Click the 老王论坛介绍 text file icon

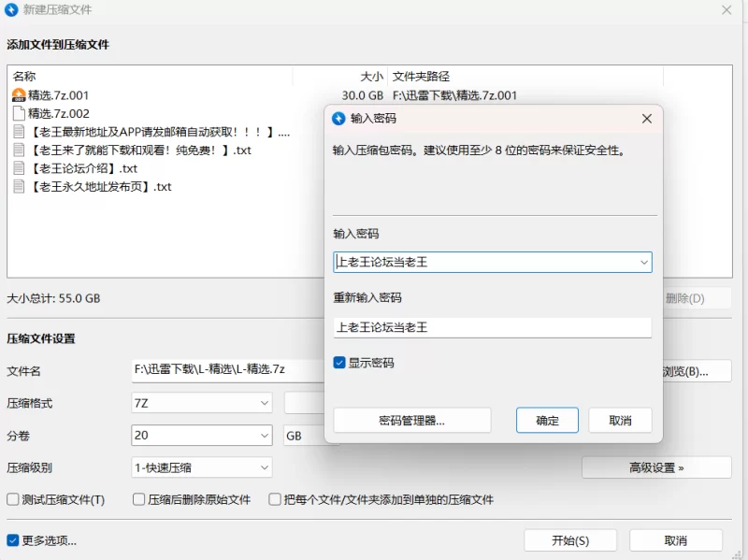[x=19, y=168]
